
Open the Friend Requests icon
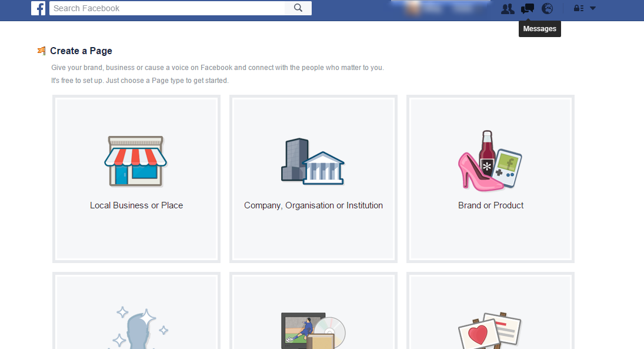tap(508, 9)
